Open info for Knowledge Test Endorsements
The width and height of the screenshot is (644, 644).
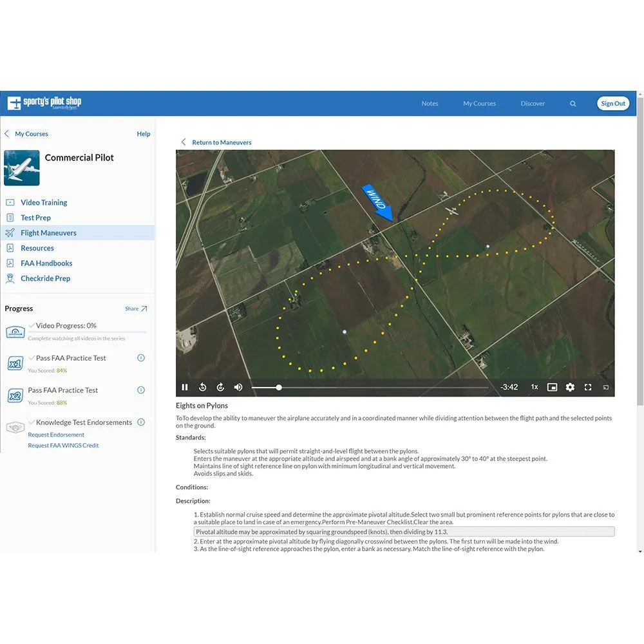point(141,422)
